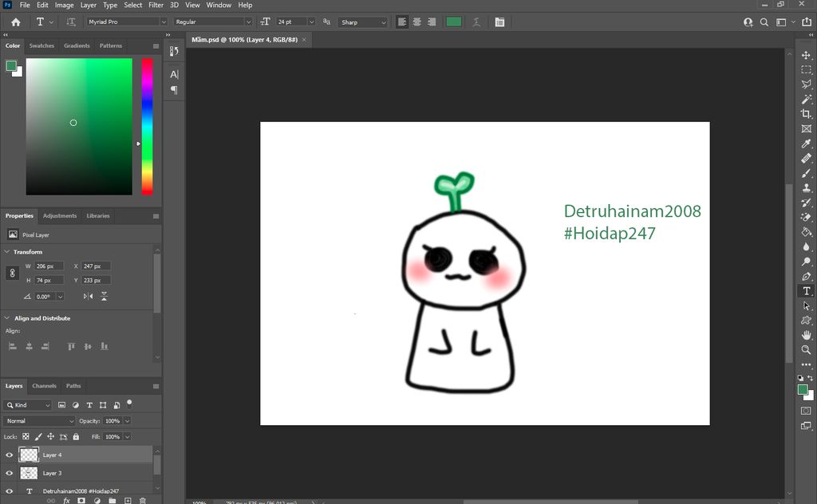Toggle visibility of Layer 3
817x504 pixels.
[10, 473]
